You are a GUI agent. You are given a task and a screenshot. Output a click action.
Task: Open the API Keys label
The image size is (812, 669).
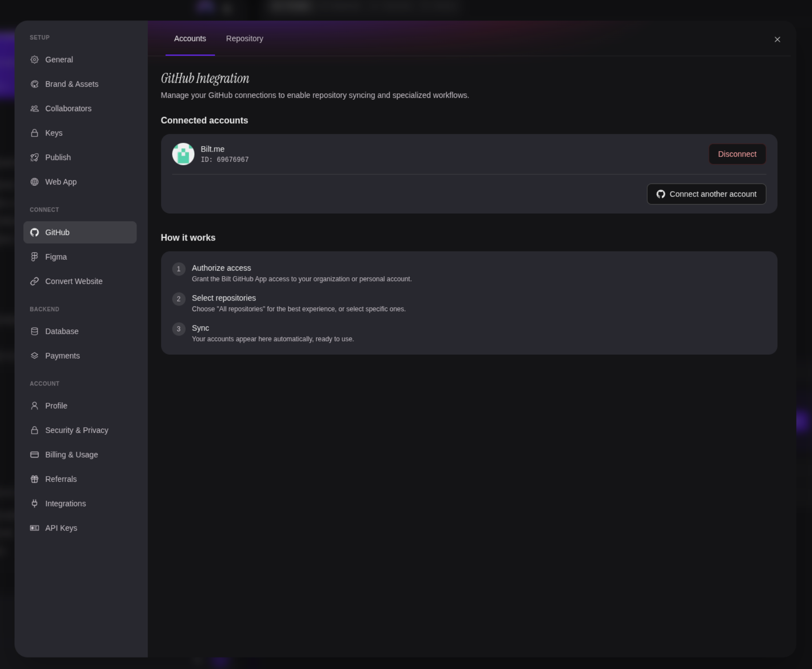tap(61, 528)
